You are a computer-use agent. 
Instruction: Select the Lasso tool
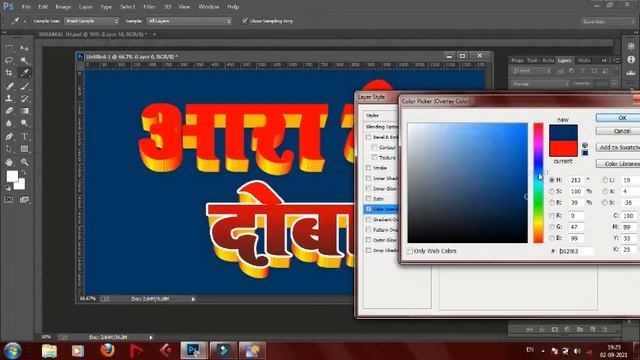[9, 60]
